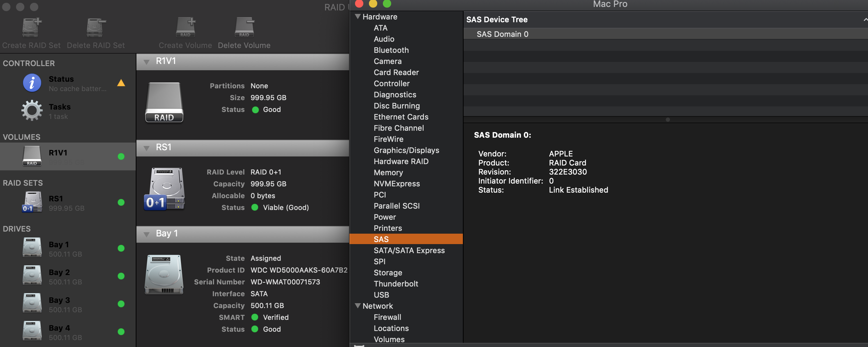Viewport: 868px width, 347px height.
Task: Collapse the R1V1 section disclosure triangle
Action: click(x=147, y=62)
